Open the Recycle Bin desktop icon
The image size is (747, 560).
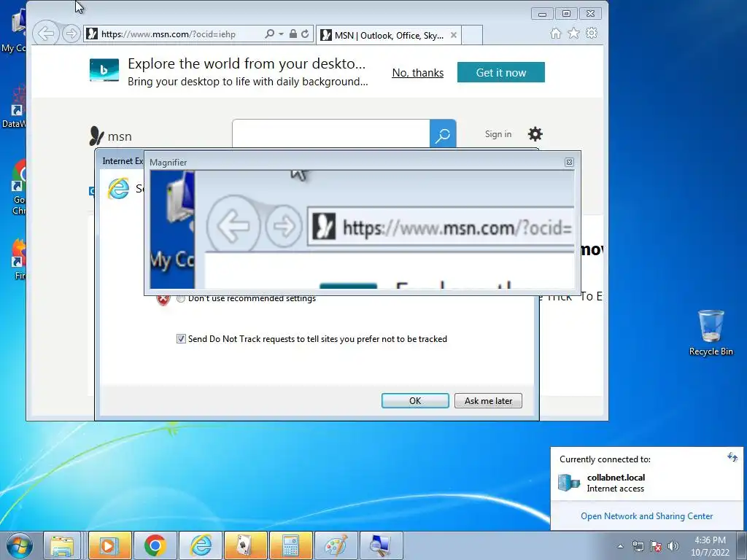tap(711, 332)
